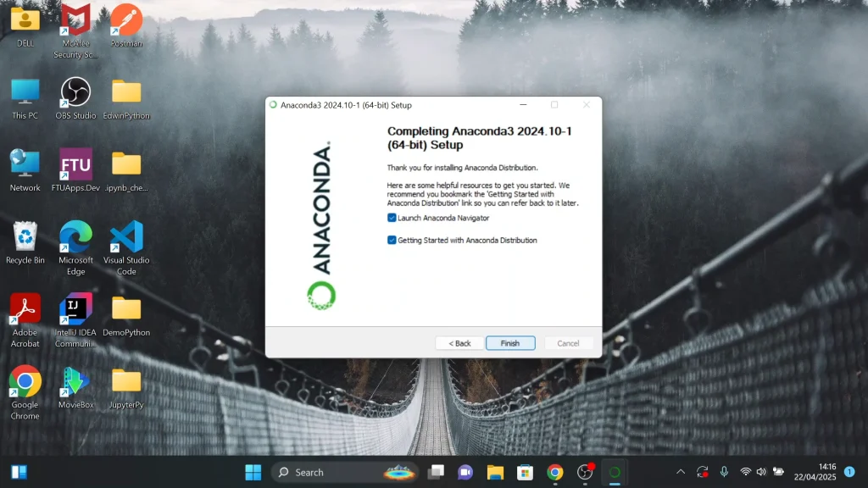This screenshot has width=868, height=488.
Task: Select Microsoft Edge desktop shortcut
Action: point(75,248)
